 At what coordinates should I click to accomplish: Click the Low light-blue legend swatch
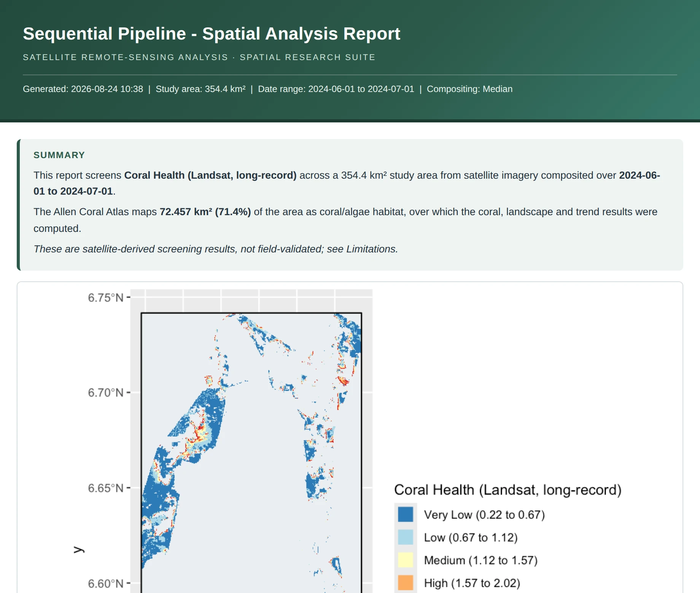tap(406, 537)
